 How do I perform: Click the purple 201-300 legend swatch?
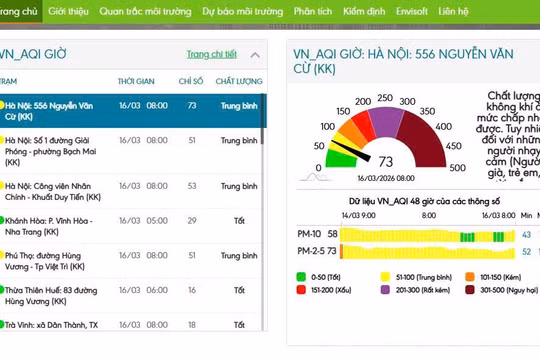(385, 289)
